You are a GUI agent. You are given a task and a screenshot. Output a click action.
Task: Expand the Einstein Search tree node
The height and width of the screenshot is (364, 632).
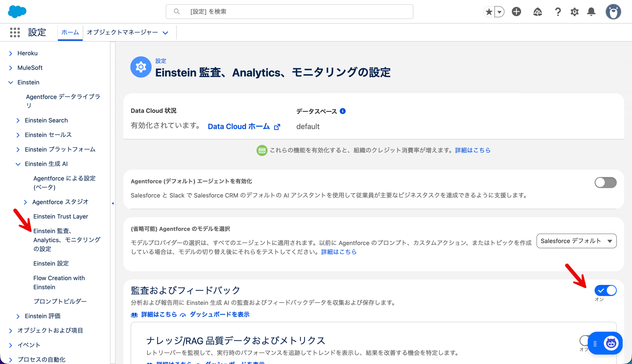point(18,120)
